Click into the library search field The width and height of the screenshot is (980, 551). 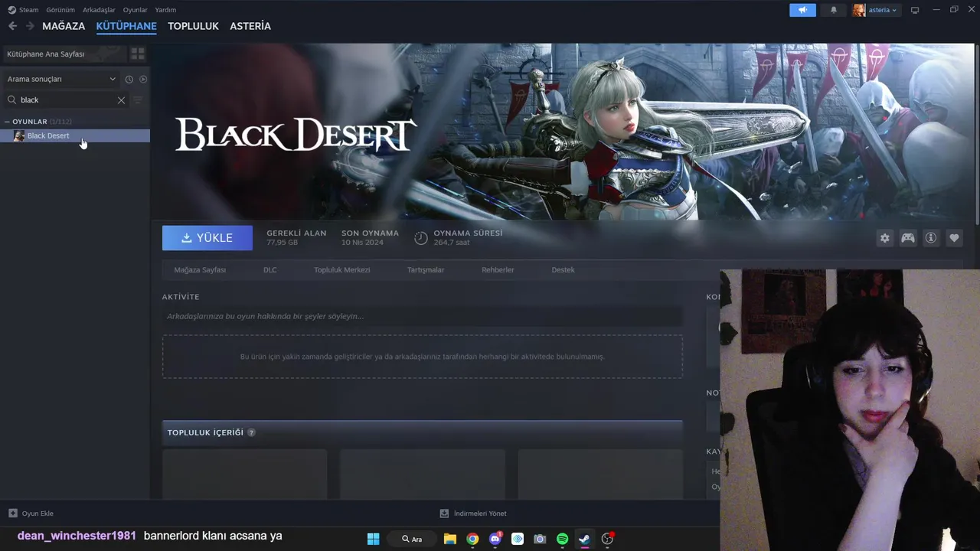(x=67, y=99)
